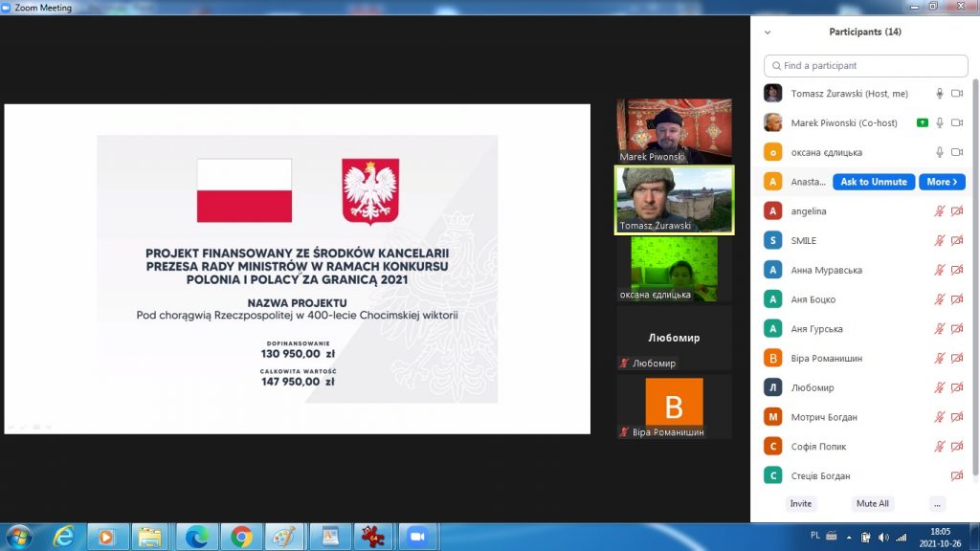Click microphone icon for Tomasz Żurawski

(x=940, y=94)
